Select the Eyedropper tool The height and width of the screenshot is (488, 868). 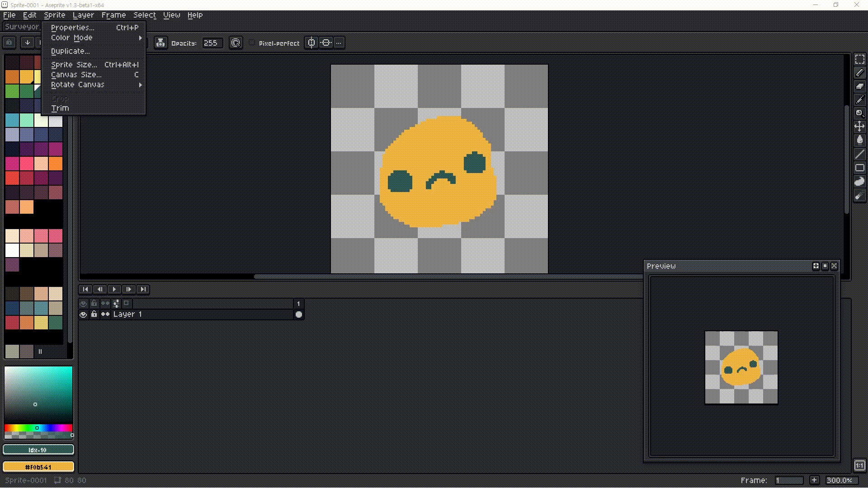(x=859, y=100)
